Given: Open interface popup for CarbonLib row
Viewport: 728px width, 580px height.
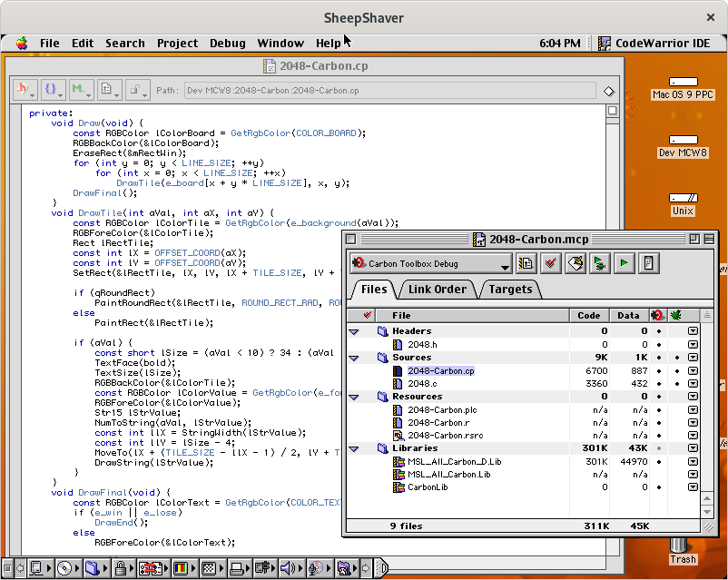Looking at the screenshot, I should coord(693,487).
